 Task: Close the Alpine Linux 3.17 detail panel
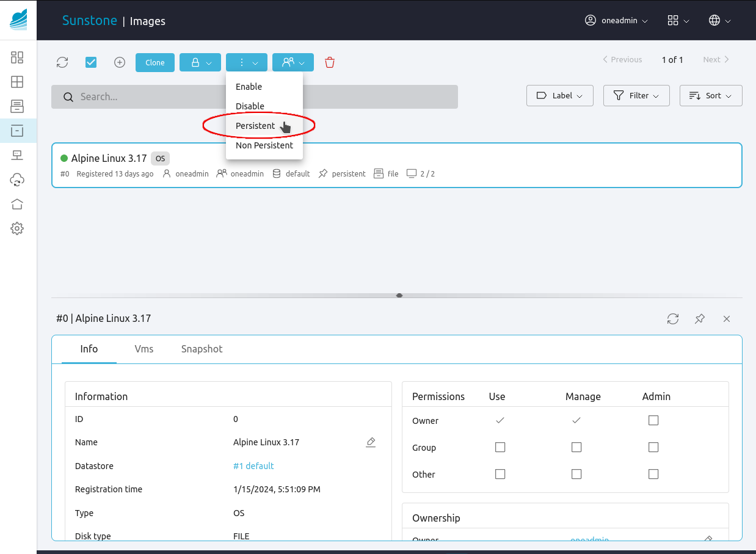point(727,319)
